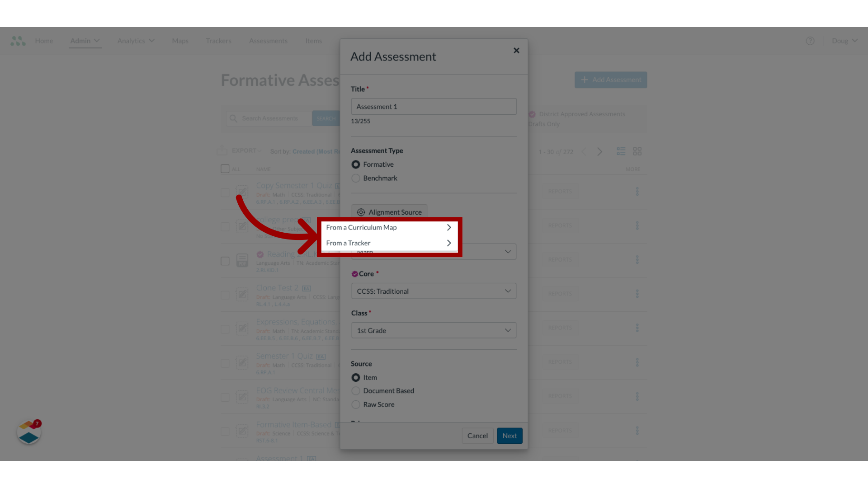Select the Formative assessment type radio button
This screenshot has width=868, height=488.
click(356, 164)
